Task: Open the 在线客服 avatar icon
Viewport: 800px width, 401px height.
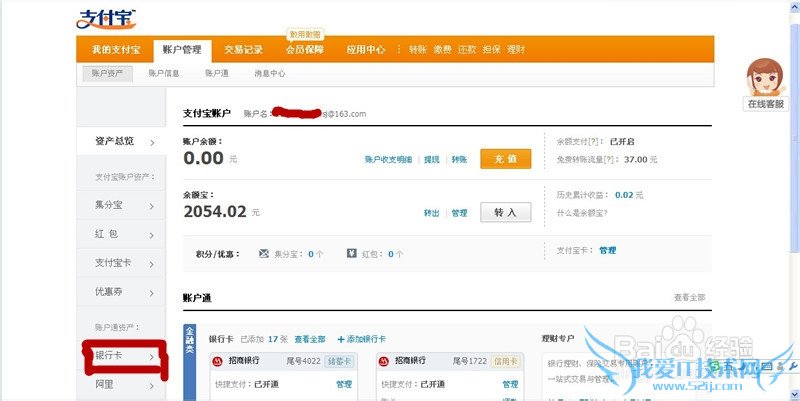Action: [764, 77]
